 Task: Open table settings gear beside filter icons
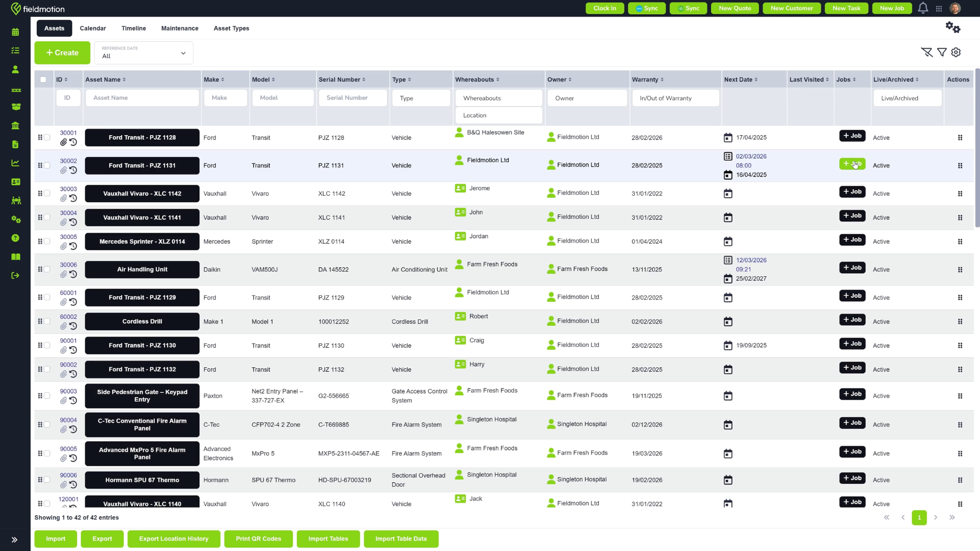[956, 52]
